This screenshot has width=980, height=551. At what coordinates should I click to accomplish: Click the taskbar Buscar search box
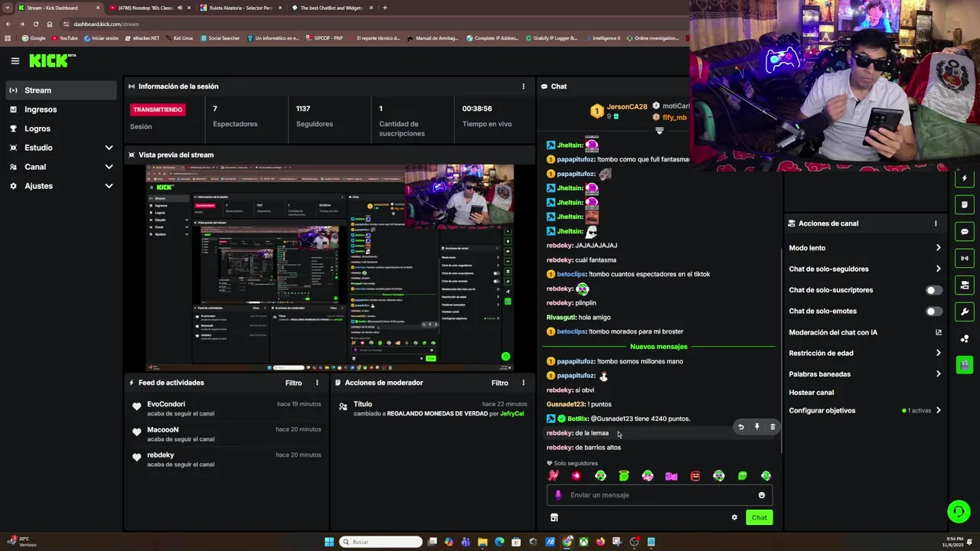pos(381,542)
